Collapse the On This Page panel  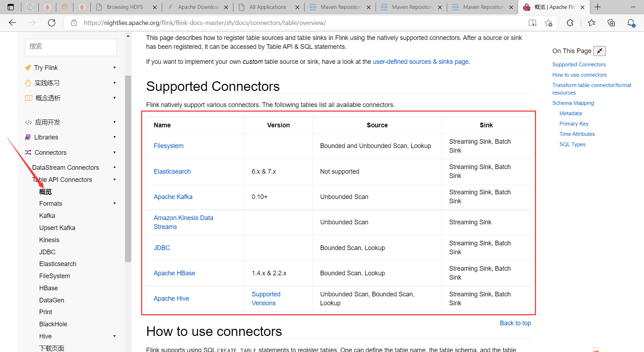click(599, 51)
